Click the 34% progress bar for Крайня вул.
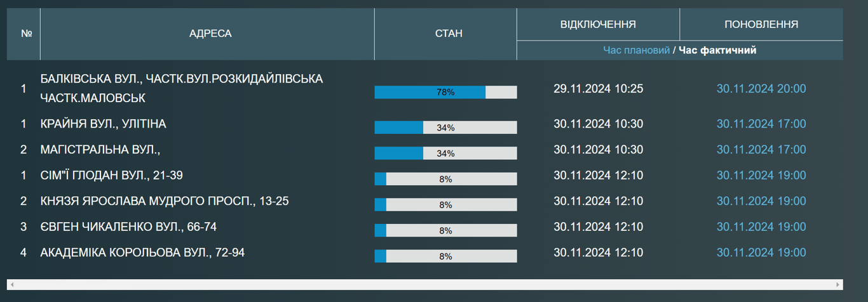 coord(445,128)
